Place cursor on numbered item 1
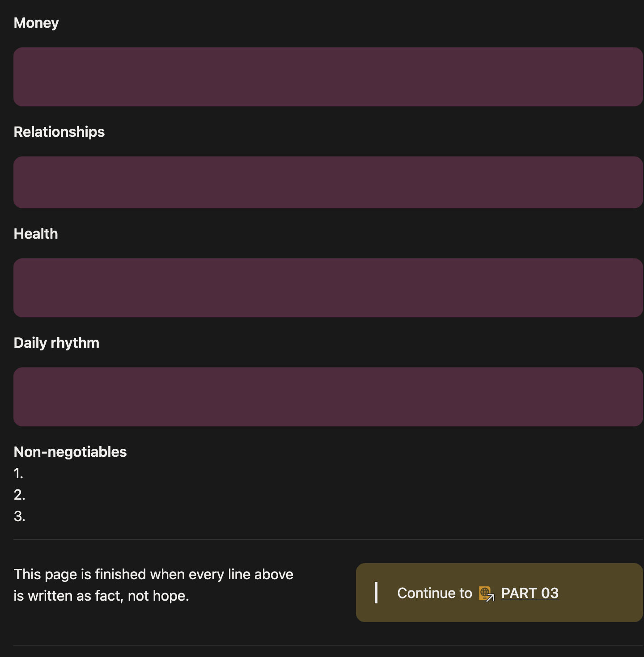Screen dimensions: 644x657 tap(18, 473)
